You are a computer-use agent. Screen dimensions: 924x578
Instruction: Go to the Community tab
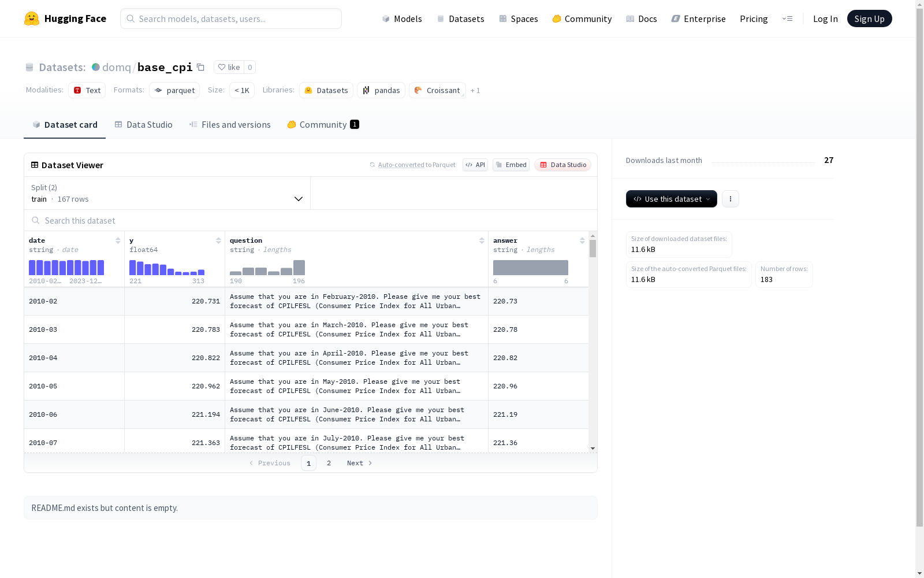point(323,125)
